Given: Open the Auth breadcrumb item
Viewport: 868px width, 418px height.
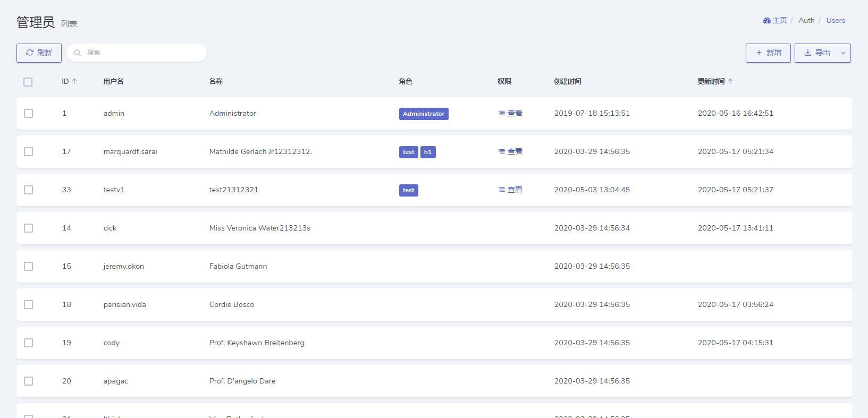Looking at the screenshot, I should (x=806, y=20).
